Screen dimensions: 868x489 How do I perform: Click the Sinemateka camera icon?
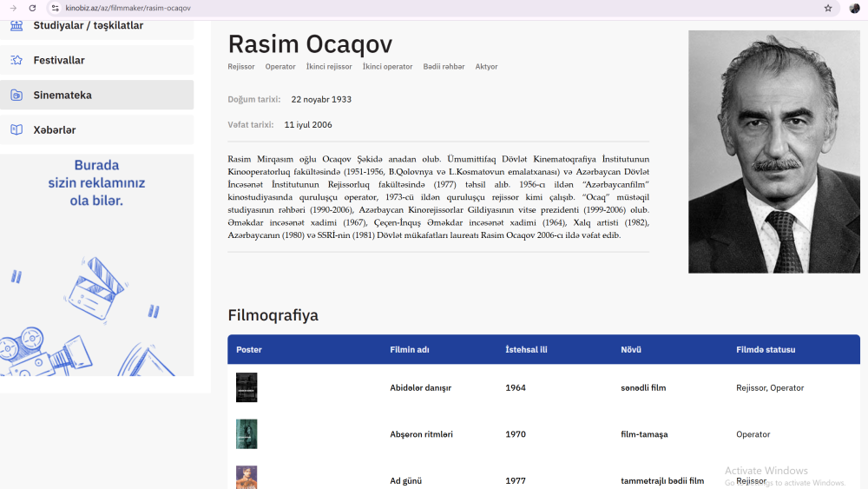[16, 95]
